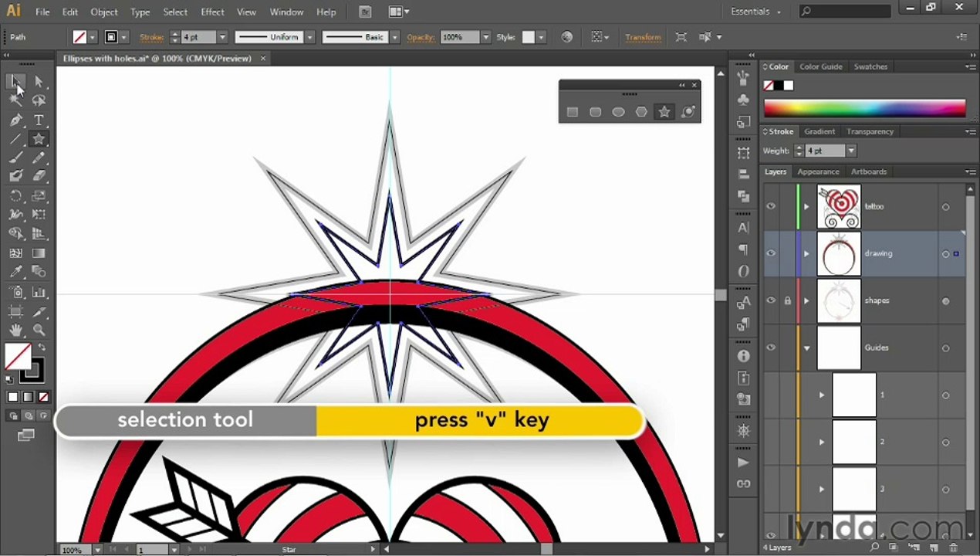
Task: Open Weight dropdown in Stroke panel
Action: (851, 151)
